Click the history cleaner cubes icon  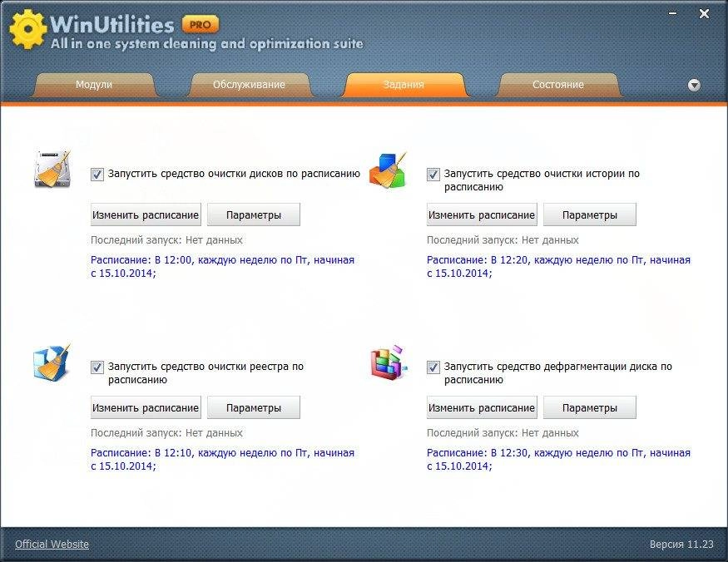click(389, 170)
